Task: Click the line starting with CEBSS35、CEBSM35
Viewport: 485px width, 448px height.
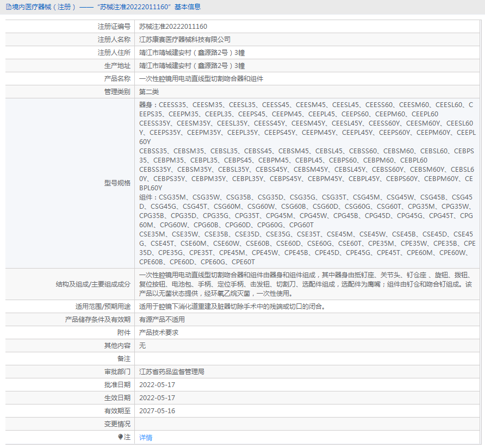Action: click(307, 151)
